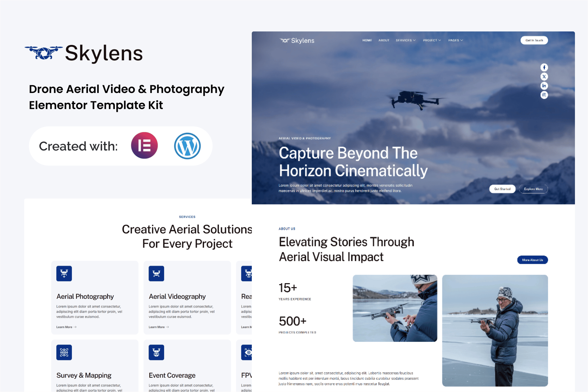588x392 pixels.
Task: Click the Get In Touch button
Action: tap(534, 40)
